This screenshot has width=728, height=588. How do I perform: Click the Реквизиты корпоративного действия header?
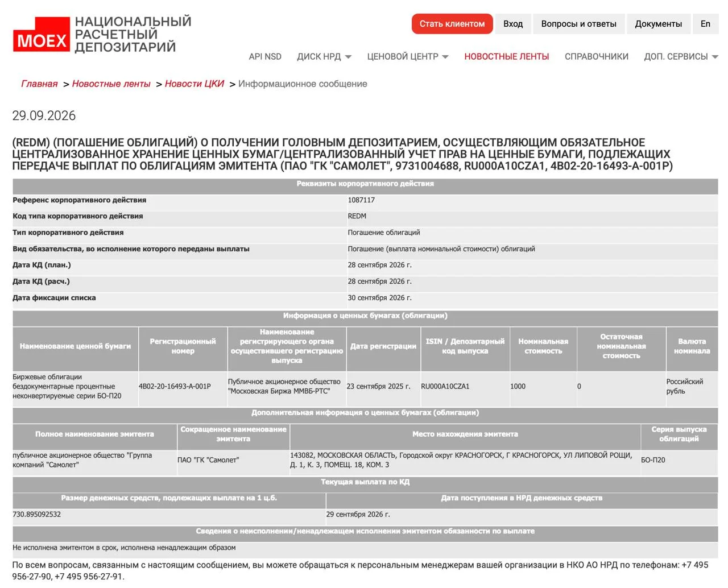365,184
